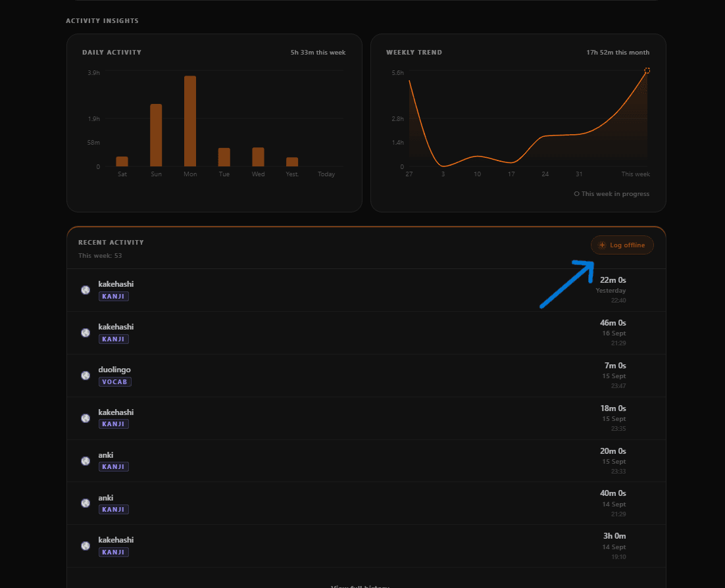Click the Yest. bar in Daily Activity chart

click(292, 162)
